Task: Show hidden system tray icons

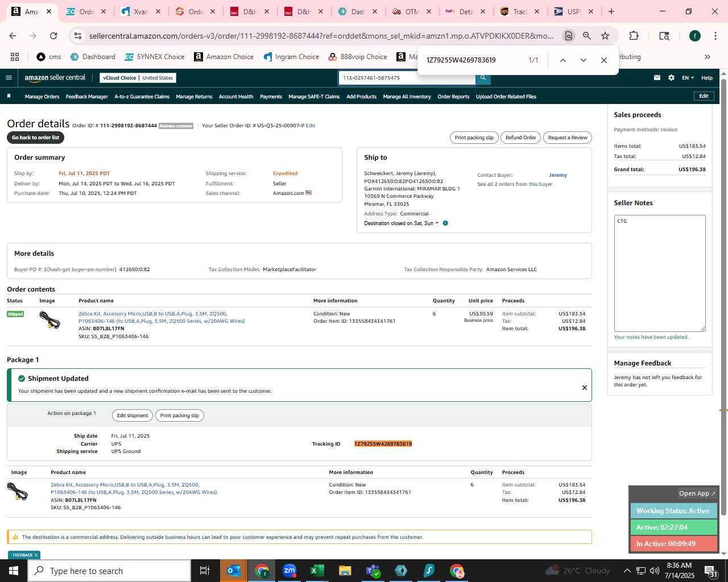Action: pos(627,571)
